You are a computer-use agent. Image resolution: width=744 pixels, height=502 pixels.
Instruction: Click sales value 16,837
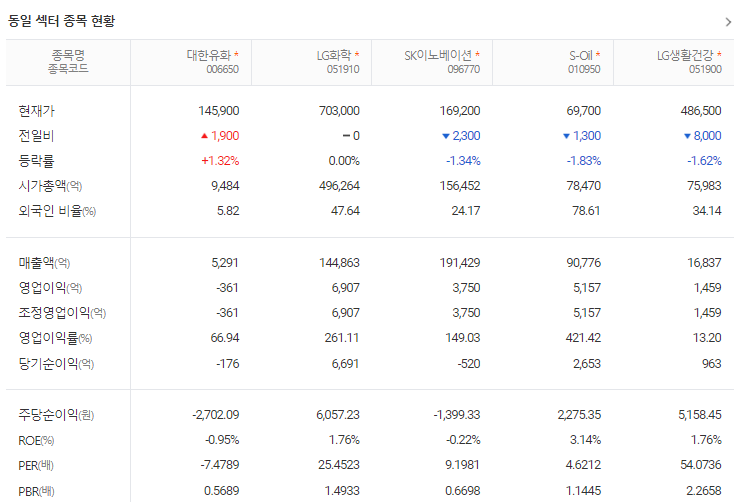click(x=704, y=262)
